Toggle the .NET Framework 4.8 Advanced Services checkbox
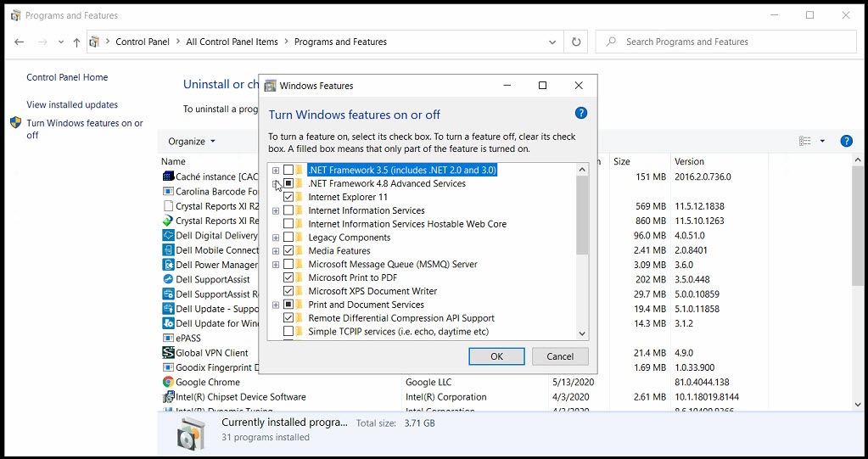Image resolution: width=868 pixels, height=459 pixels. 288,183
